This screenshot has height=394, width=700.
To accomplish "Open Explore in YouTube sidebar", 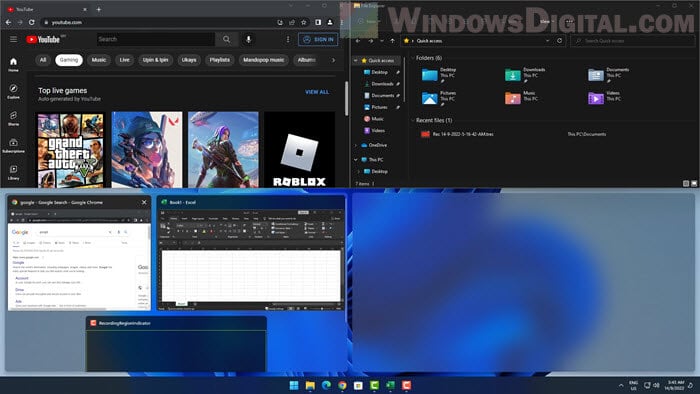I will coord(13,91).
